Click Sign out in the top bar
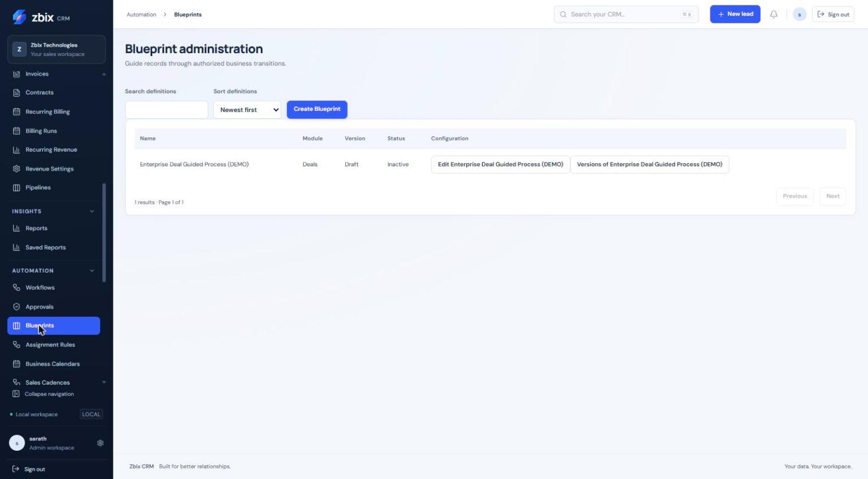 point(833,14)
